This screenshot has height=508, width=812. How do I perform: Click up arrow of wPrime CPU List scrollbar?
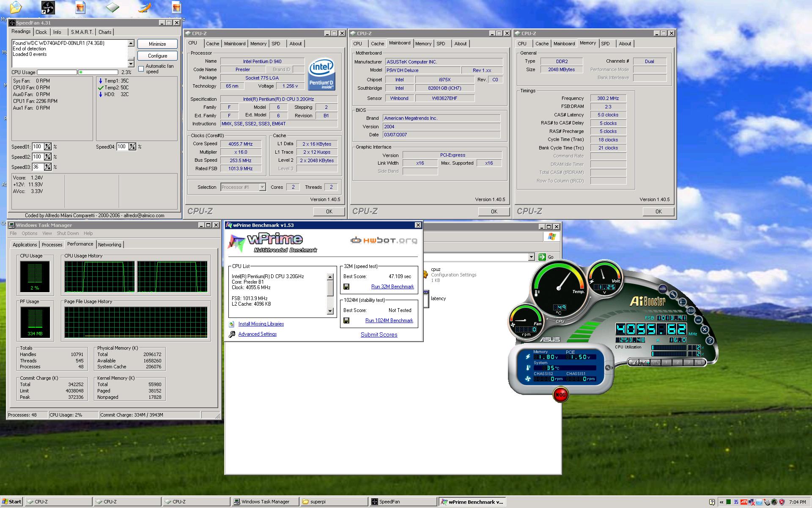330,277
